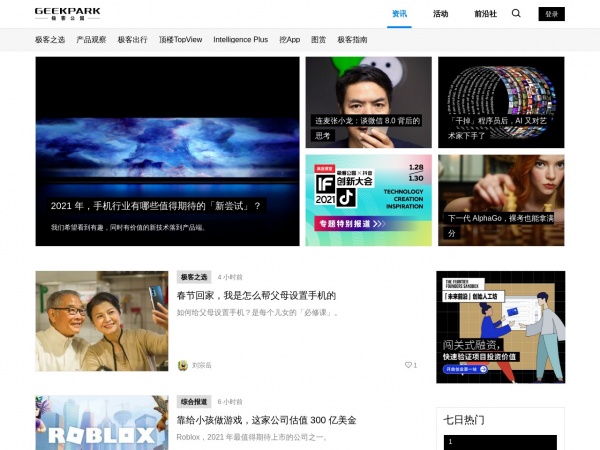Open the number 1 hot article item

pos(500,442)
